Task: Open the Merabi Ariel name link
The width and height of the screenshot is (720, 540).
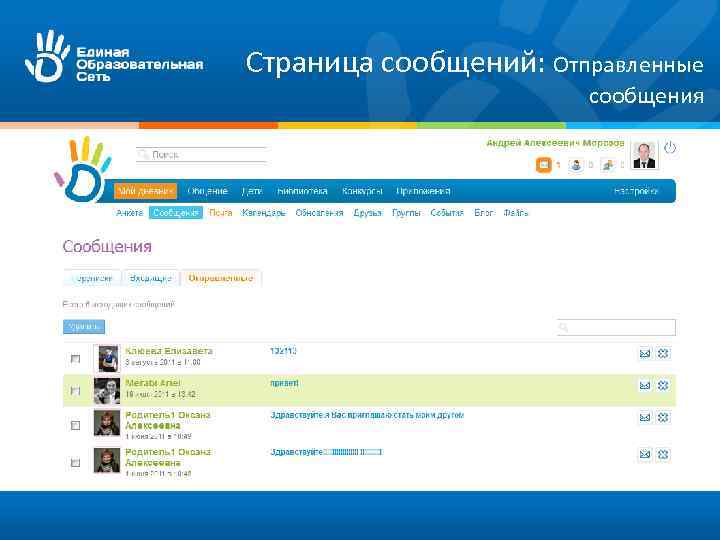Action: click(153, 383)
